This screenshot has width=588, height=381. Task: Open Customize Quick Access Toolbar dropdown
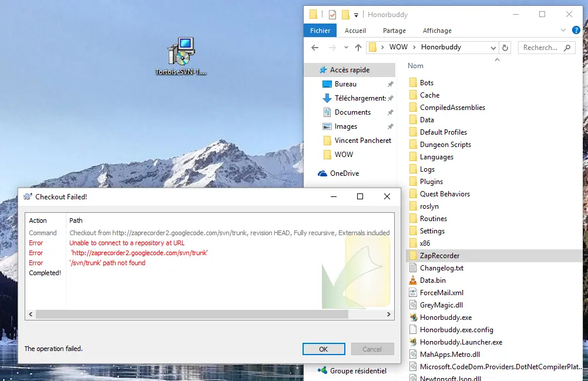pos(356,15)
